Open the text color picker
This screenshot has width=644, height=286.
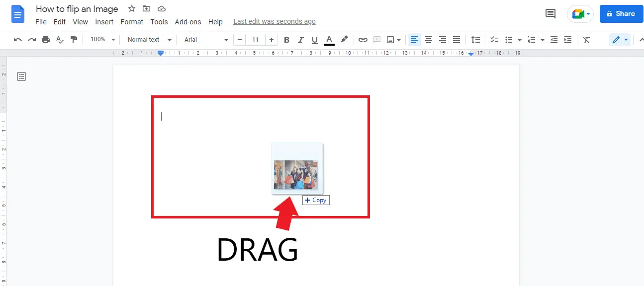click(x=329, y=39)
